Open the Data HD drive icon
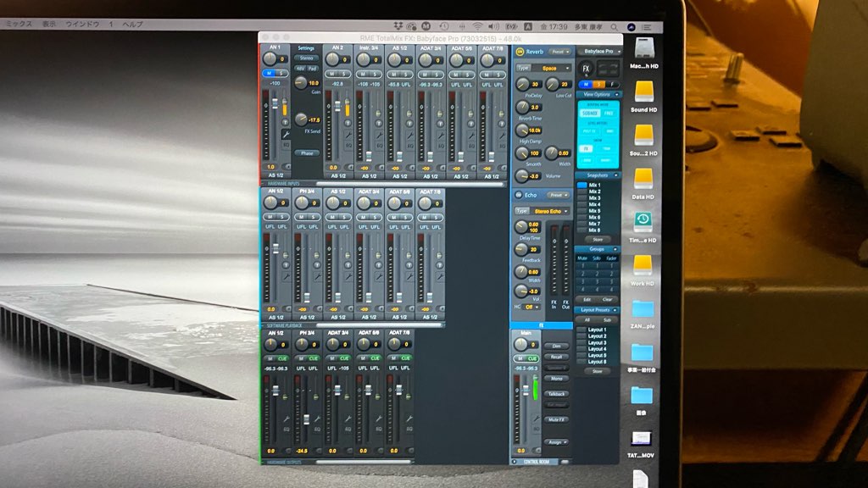The width and height of the screenshot is (868, 488). [x=643, y=180]
